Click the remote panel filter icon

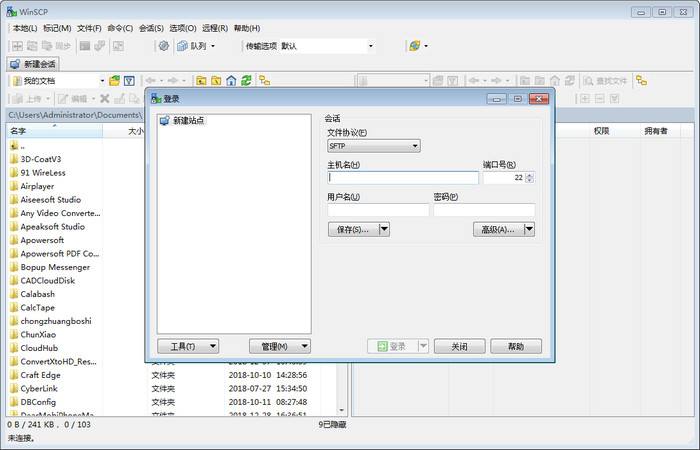[453, 81]
